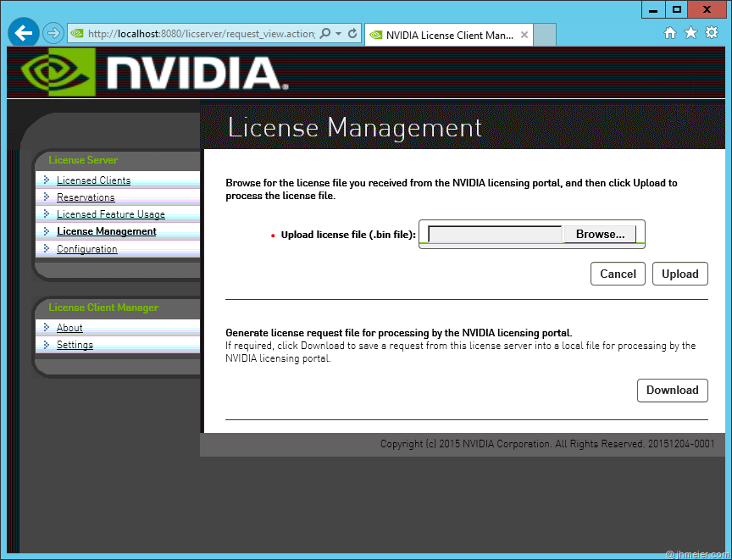Expand the address bar dropdown arrow
Screen dimensions: 732x560
(339, 34)
